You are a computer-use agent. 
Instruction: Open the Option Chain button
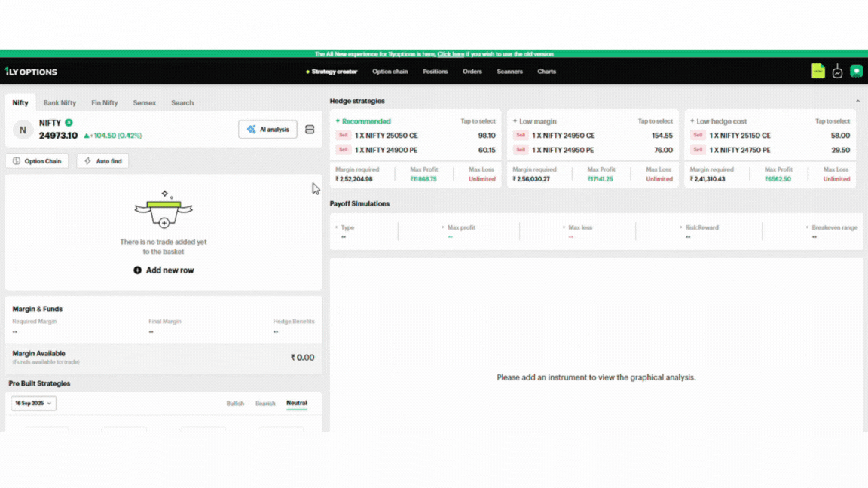coord(37,161)
